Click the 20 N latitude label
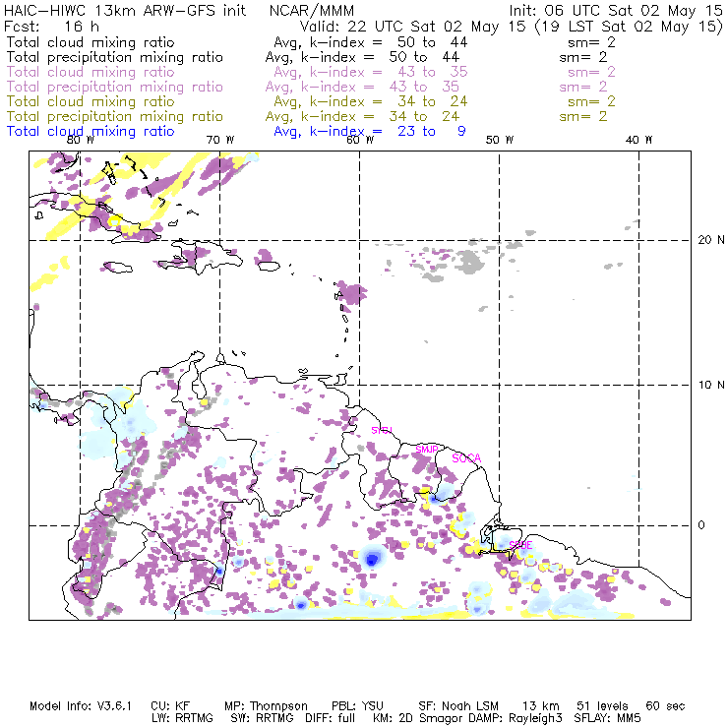The width and height of the screenshot is (728, 728). pyautogui.click(x=711, y=240)
